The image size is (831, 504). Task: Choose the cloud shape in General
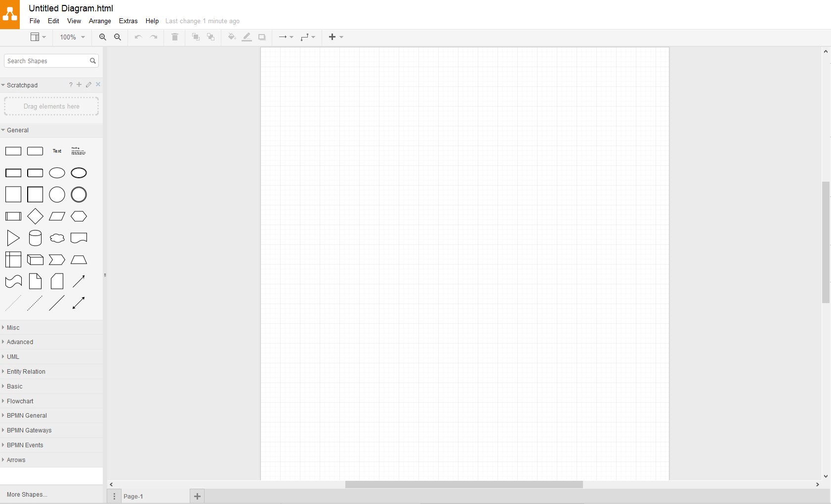[x=57, y=238]
